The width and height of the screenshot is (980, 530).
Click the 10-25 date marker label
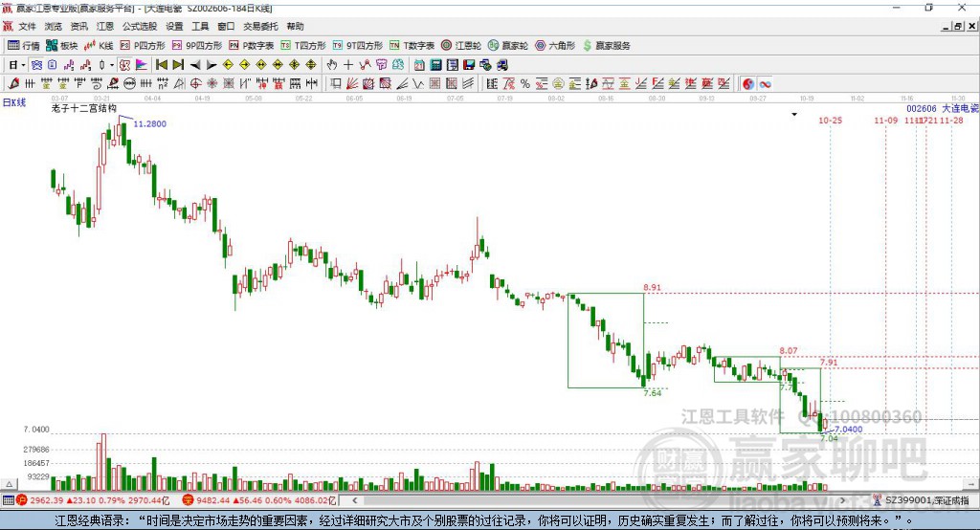click(830, 120)
